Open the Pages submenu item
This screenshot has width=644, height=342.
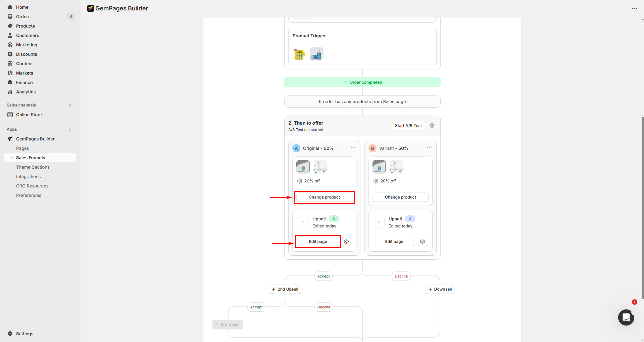pos(22,148)
